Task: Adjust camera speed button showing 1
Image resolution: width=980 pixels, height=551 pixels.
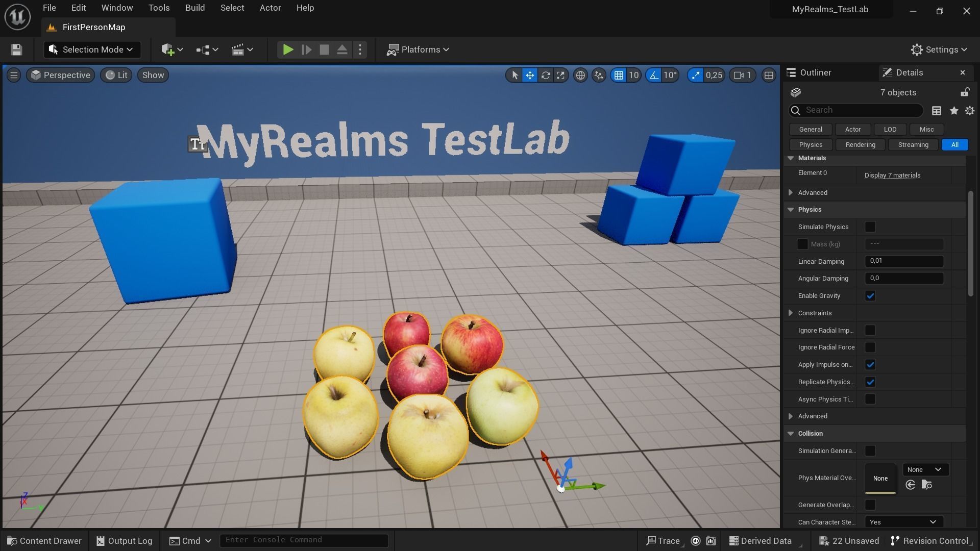Action: (x=743, y=76)
